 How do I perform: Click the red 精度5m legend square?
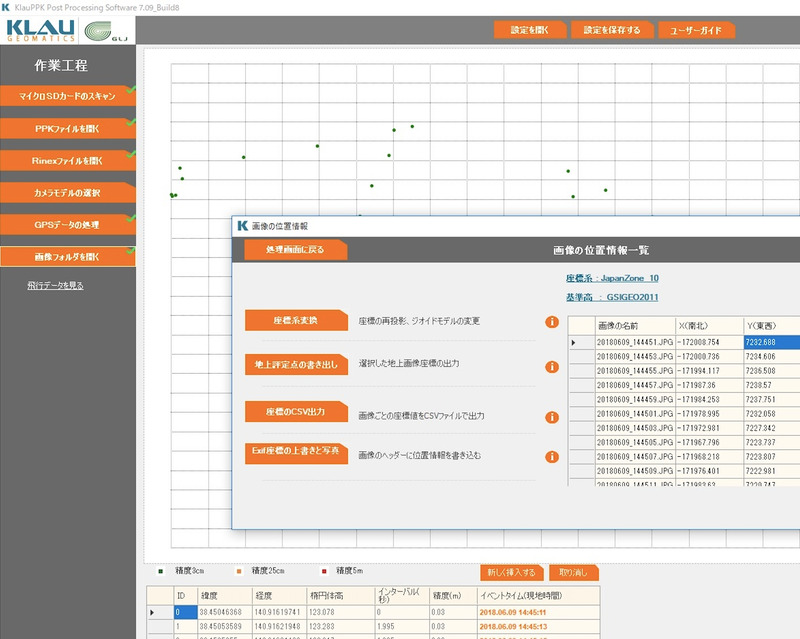[324, 572]
